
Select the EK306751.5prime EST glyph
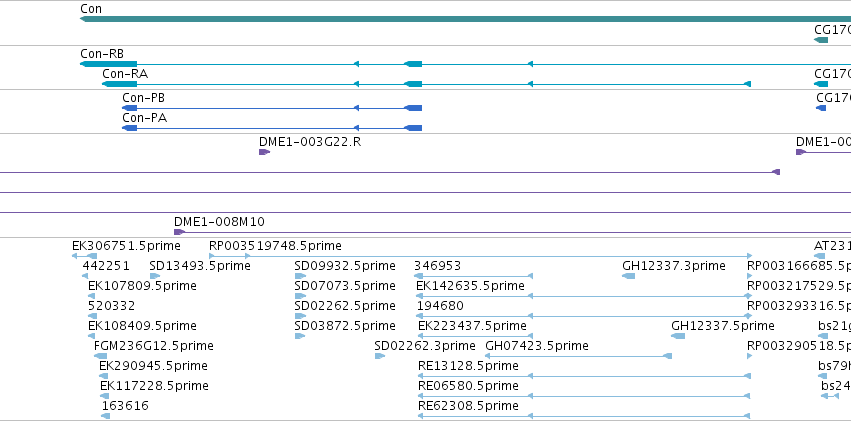85,256
